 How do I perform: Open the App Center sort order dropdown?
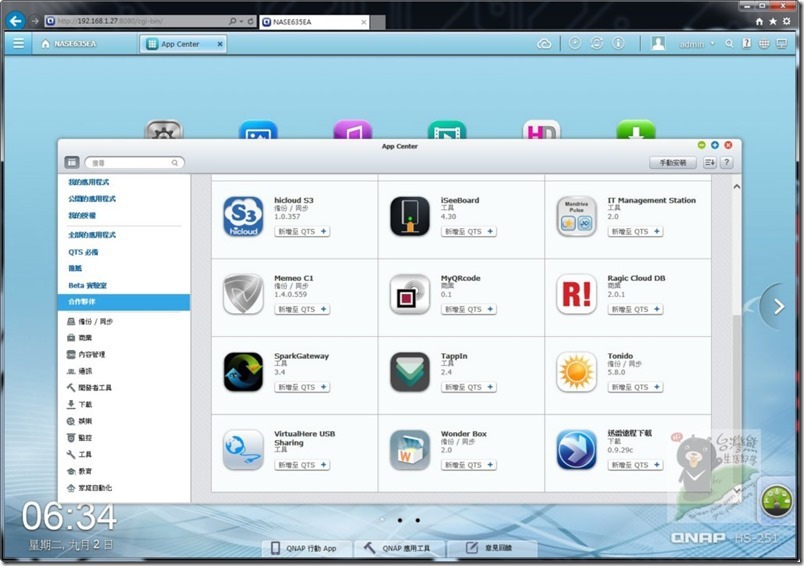pos(709,163)
